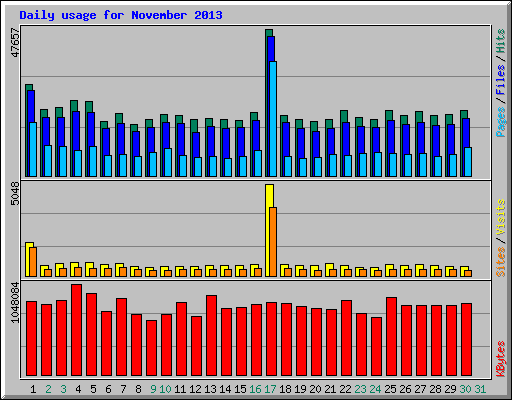Click the red 'KBytes' legend word
512x400 pixels.
coord(501,359)
